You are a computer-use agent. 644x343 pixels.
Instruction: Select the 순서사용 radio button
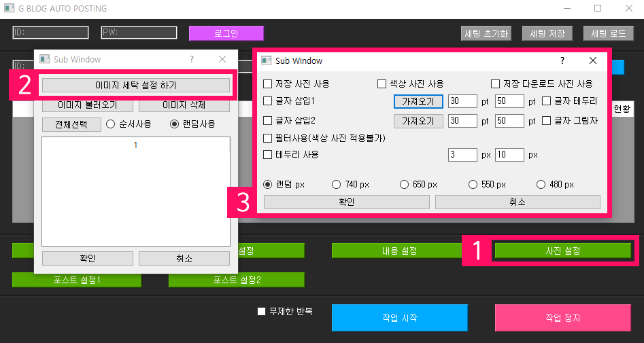pos(111,124)
